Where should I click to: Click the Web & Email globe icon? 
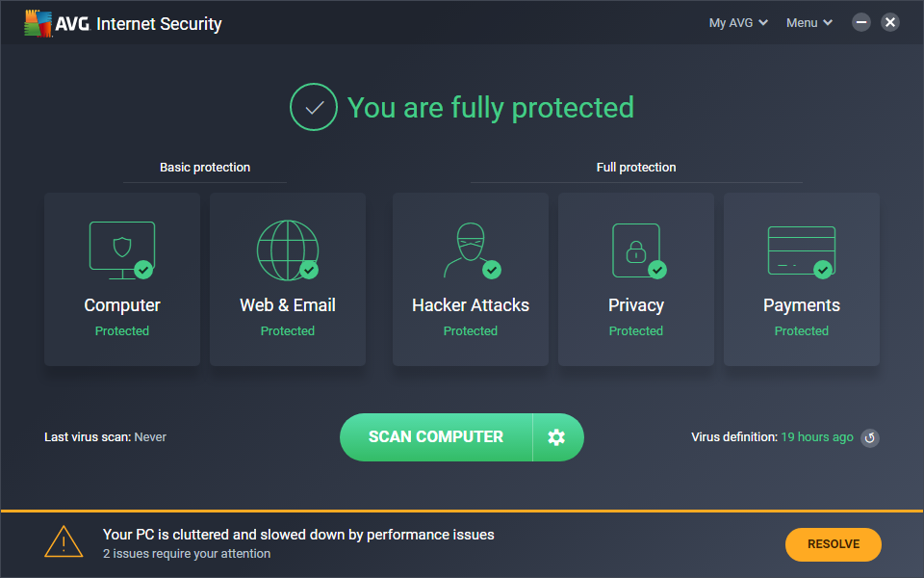(x=287, y=250)
